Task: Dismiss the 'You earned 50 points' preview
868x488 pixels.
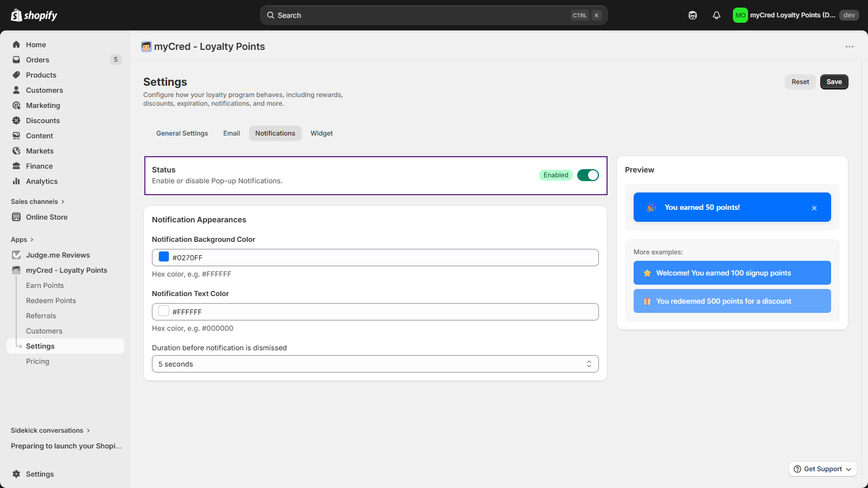Action: pos(814,208)
